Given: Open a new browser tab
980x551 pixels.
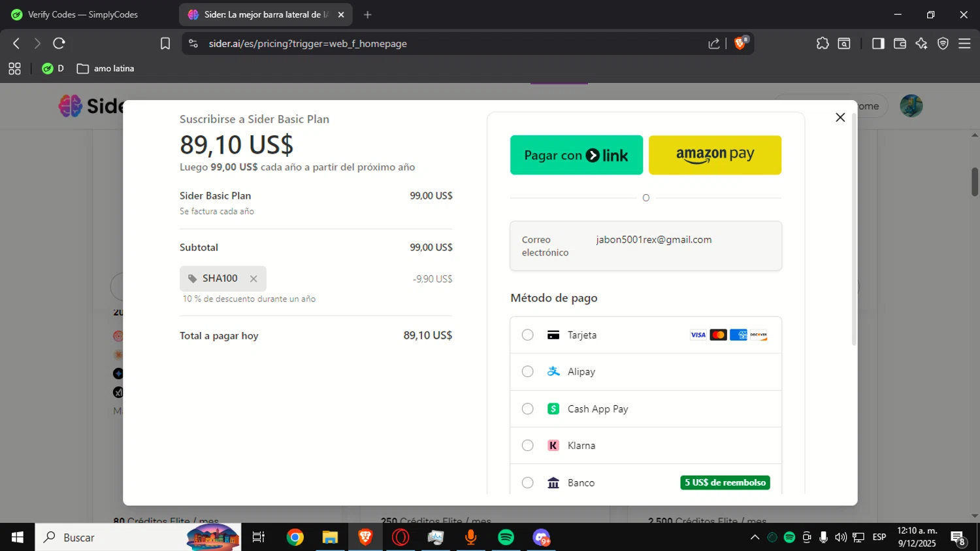Looking at the screenshot, I should pyautogui.click(x=368, y=14).
